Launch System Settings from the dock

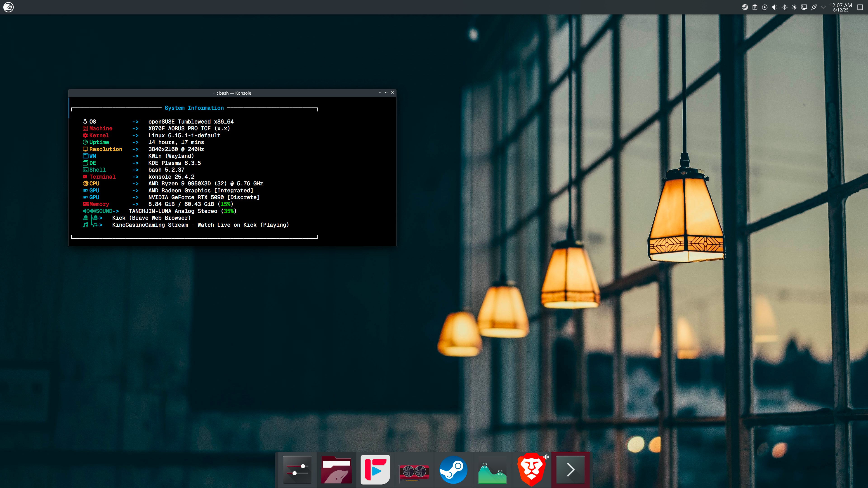click(x=297, y=470)
